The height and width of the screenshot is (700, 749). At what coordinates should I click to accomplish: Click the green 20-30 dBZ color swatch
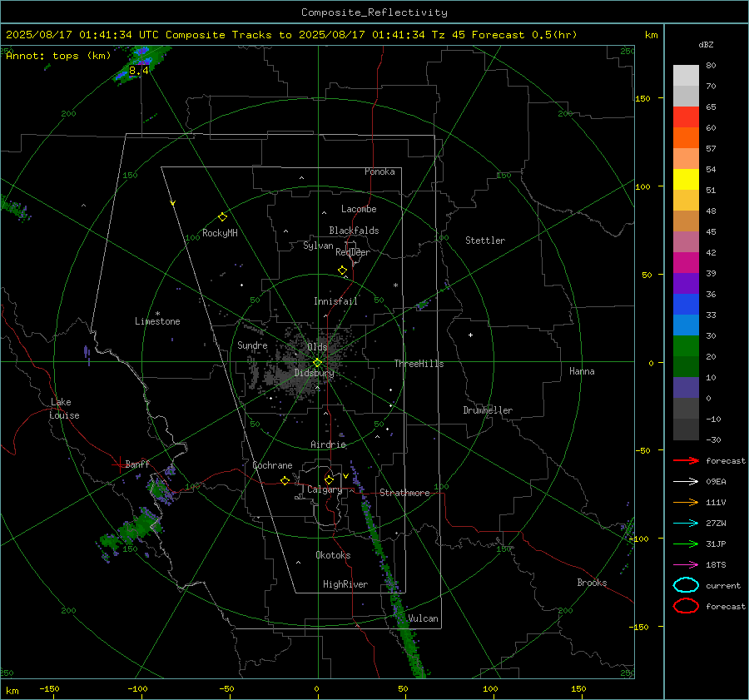686,346
